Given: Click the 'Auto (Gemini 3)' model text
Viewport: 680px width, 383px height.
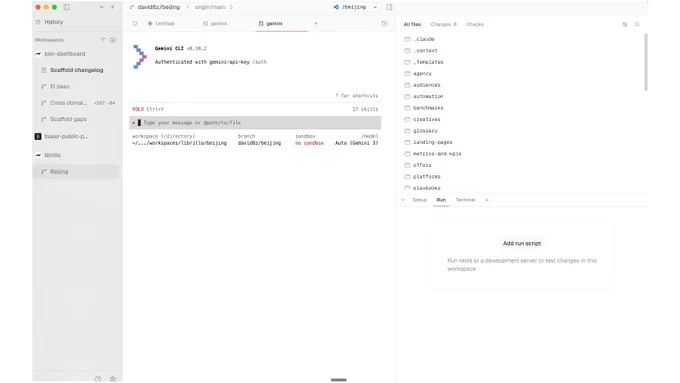Looking at the screenshot, I should [x=356, y=143].
